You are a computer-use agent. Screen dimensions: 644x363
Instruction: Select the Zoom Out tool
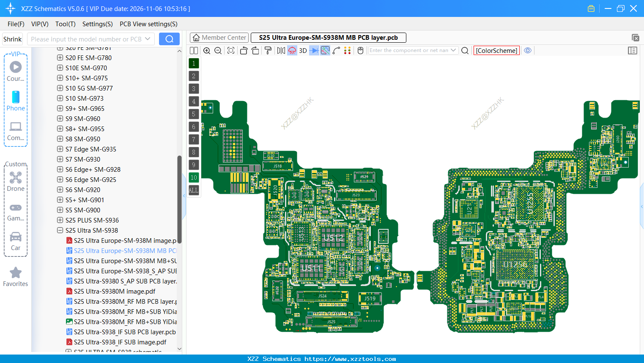(x=217, y=50)
